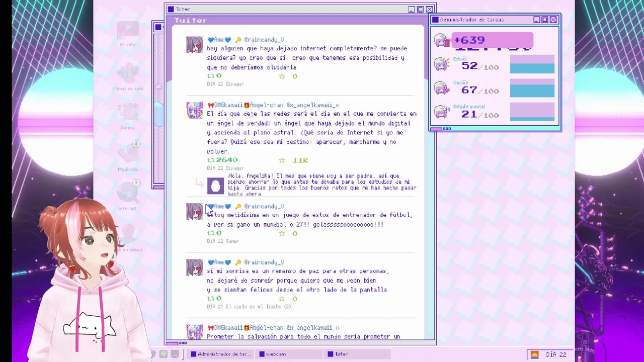644x362 pixels.
Task: Open the avatar on the first Ame tweet
Action: click(195, 45)
